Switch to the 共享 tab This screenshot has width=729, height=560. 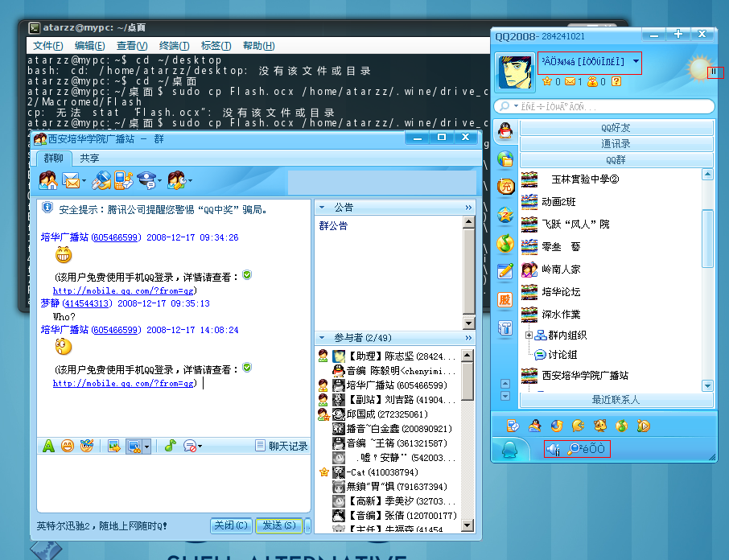coord(89,159)
